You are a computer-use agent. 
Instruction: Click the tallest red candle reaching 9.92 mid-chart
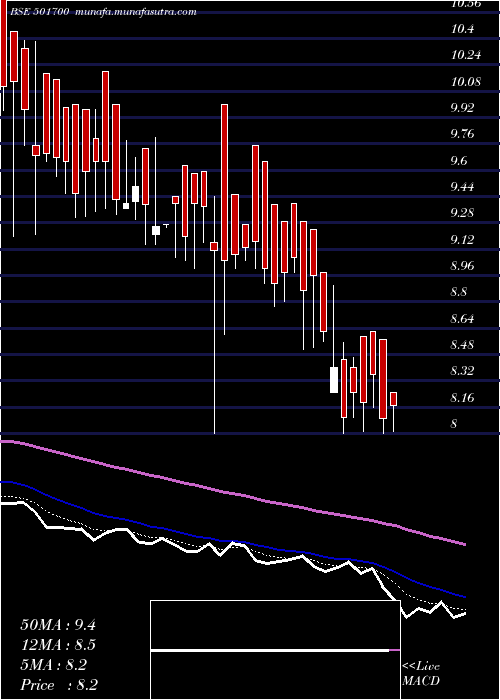point(225,182)
